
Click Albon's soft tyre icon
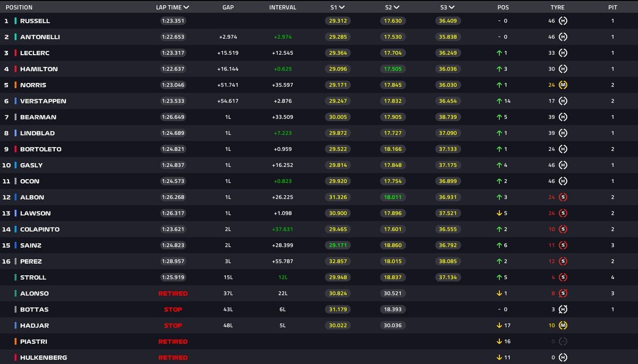coord(563,197)
